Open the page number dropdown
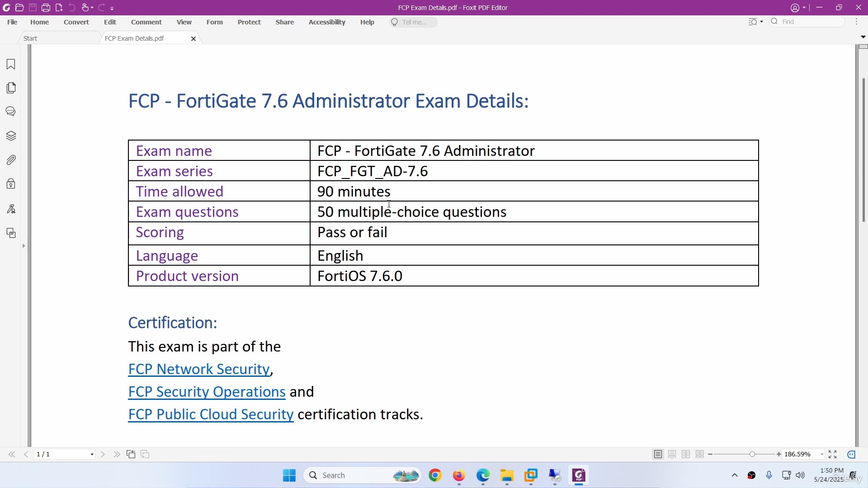Screen dimensions: 868x488 (x=92, y=455)
